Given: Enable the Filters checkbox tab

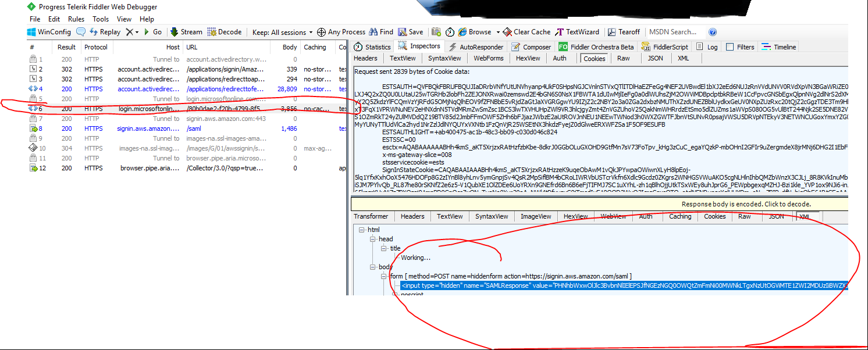Looking at the screenshot, I should tap(740, 47).
